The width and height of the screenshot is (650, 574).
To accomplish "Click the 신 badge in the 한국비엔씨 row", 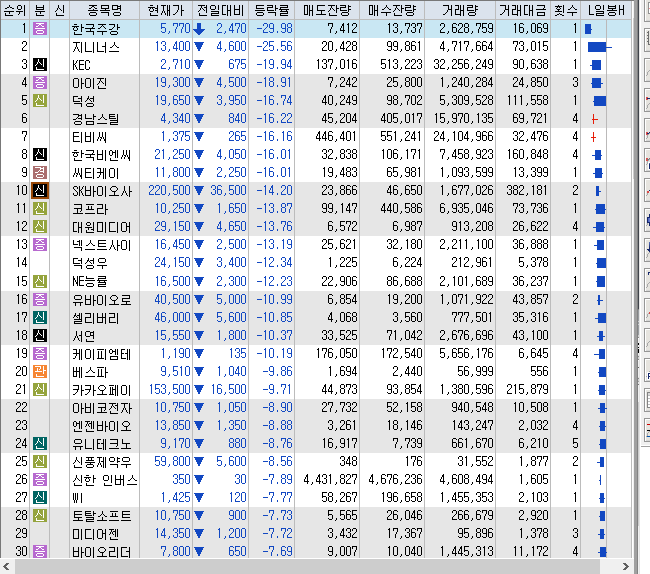I will [40, 155].
